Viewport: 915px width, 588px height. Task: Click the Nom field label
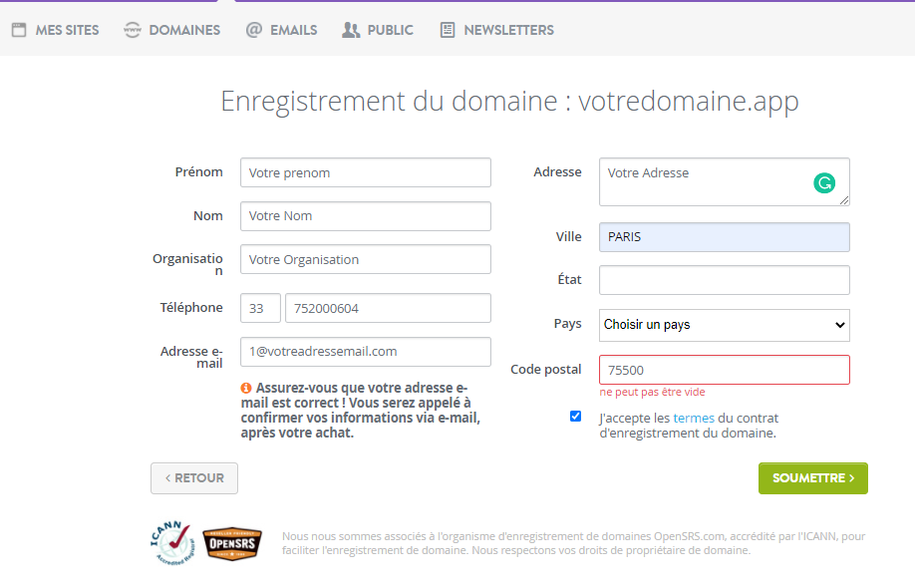click(208, 216)
